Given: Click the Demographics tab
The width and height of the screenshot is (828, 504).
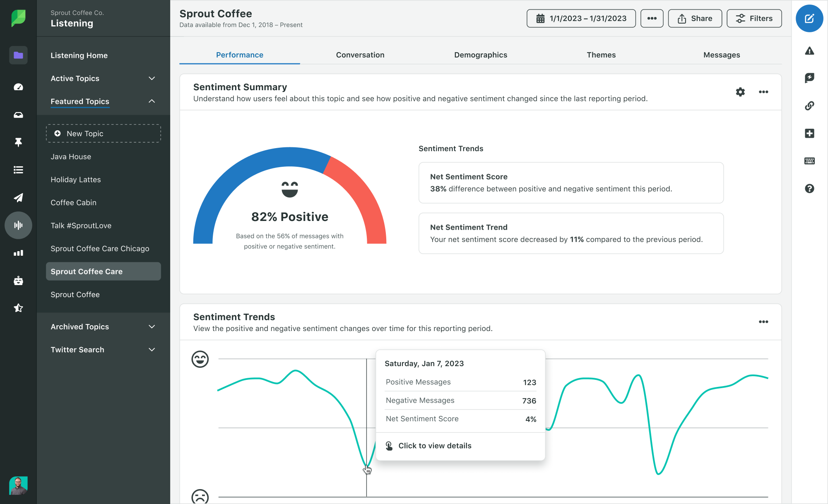Looking at the screenshot, I should 481,54.
